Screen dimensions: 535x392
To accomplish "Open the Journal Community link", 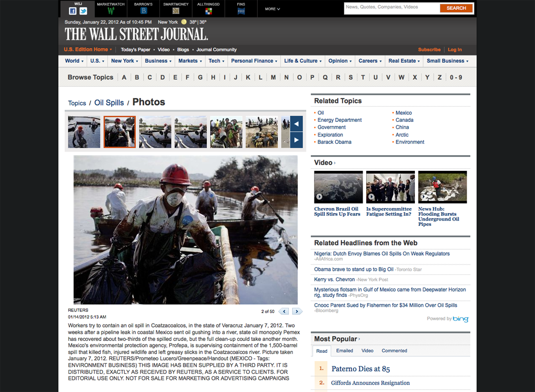I will 216,50.
